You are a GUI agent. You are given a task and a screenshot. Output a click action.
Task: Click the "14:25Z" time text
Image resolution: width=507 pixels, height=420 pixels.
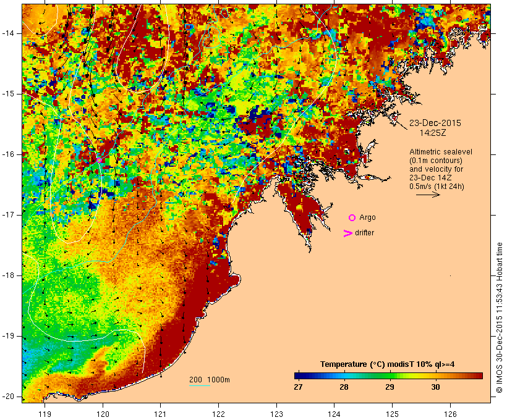tap(433, 133)
